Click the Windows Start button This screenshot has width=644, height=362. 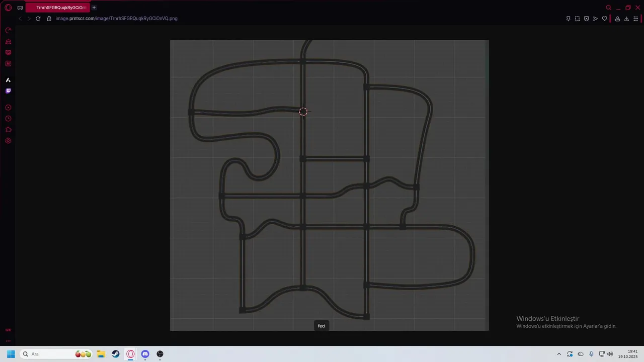pos(11,354)
